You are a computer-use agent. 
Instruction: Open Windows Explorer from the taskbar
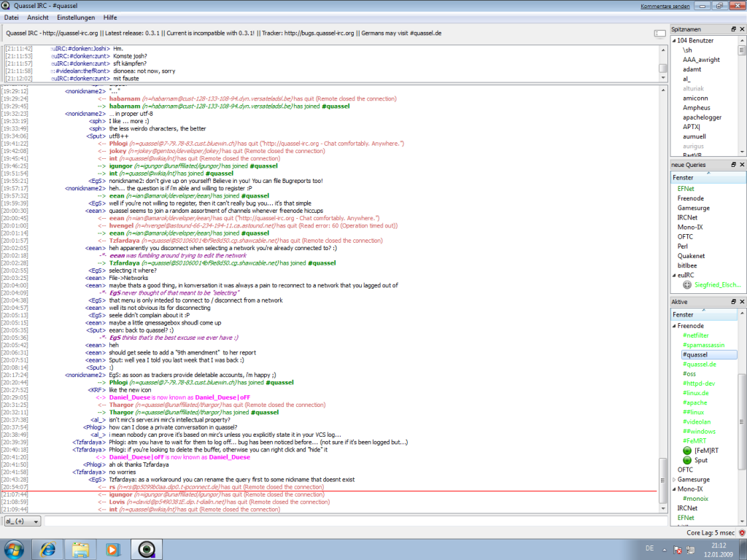pyautogui.click(x=79, y=549)
